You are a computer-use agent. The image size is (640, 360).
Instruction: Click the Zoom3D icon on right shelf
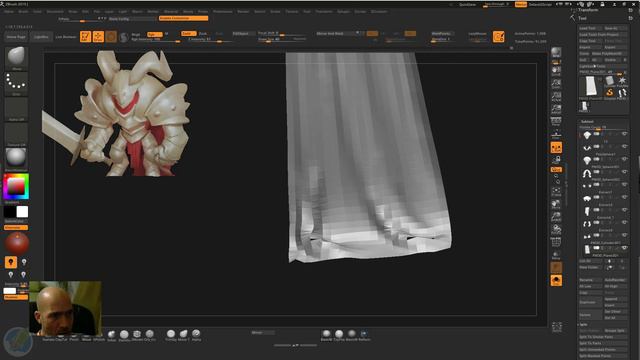pyautogui.click(x=556, y=217)
